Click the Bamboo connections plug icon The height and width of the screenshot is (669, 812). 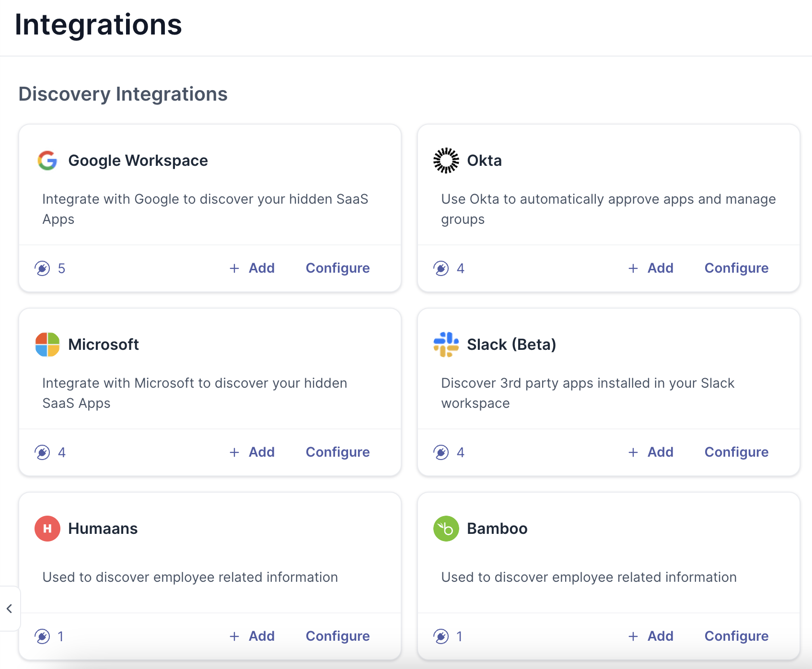(441, 636)
